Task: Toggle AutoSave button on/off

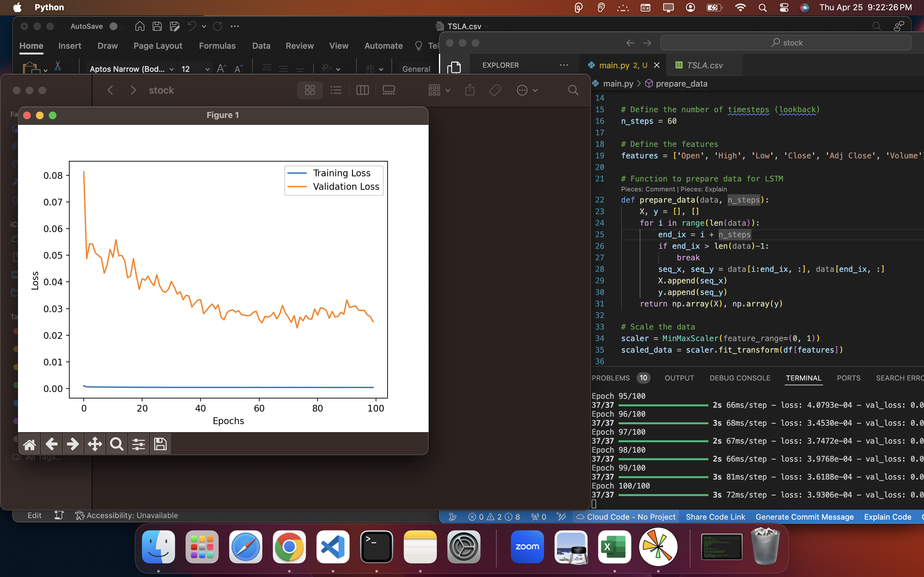Action: pos(115,26)
